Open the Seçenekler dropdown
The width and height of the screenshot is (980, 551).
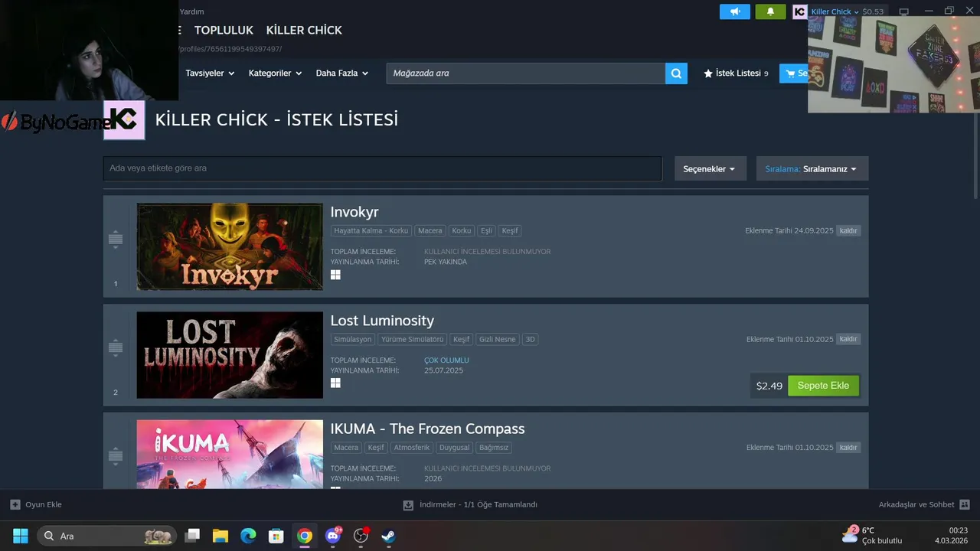710,168
